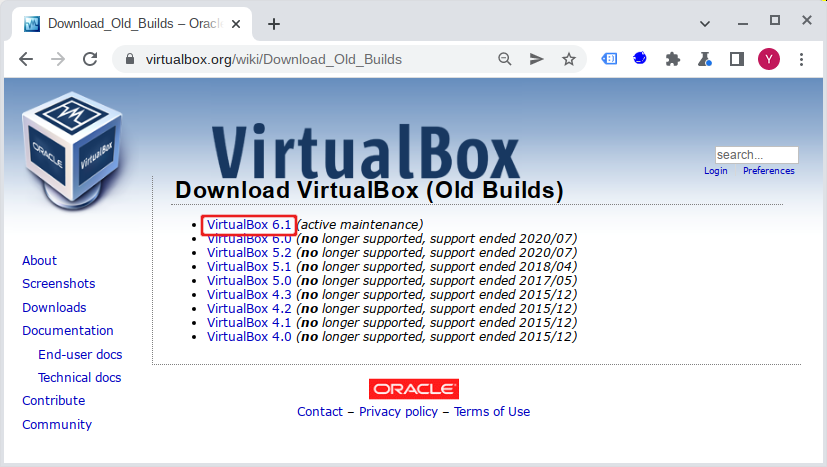Open the Terms of Use link
The width and height of the screenshot is (827, 467).
(x=492, y=412)
